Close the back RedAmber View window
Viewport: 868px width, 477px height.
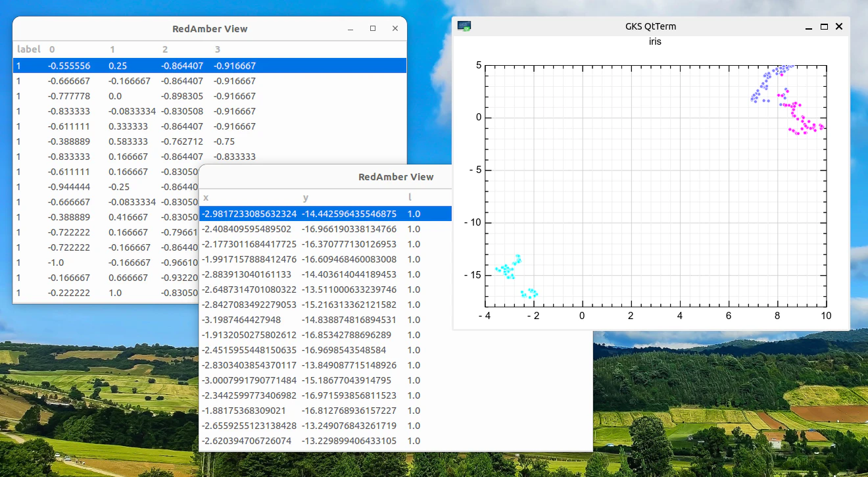(395, 29)
